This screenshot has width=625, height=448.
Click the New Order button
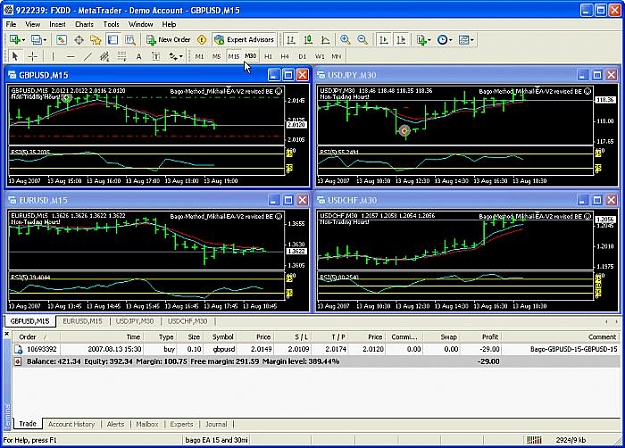coord(168,40)
